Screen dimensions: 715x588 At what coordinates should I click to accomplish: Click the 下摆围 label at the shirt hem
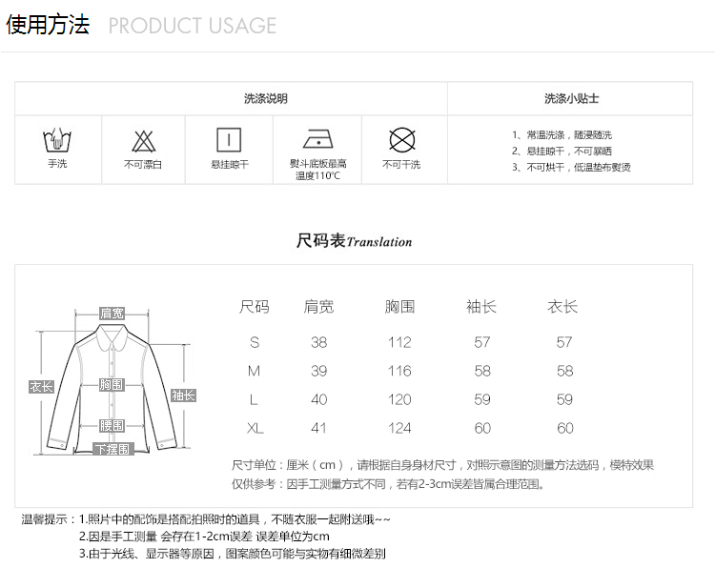112,449
